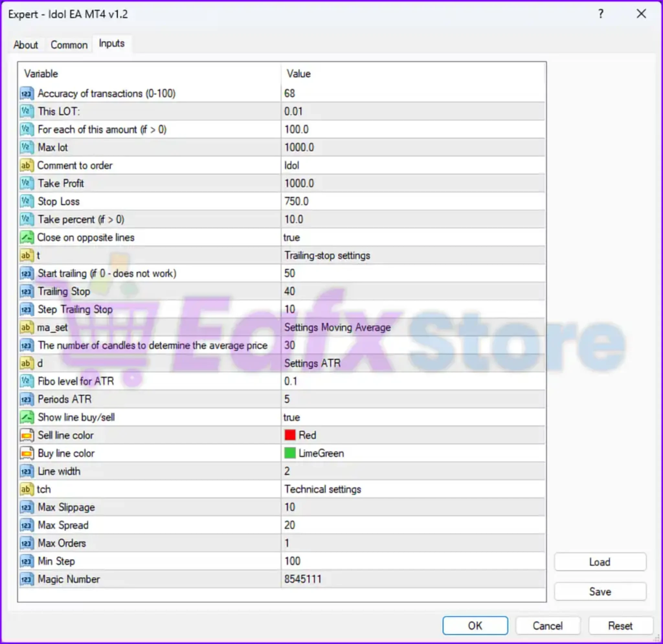Click the integer icon next to Magic Number

coord(27,579)
